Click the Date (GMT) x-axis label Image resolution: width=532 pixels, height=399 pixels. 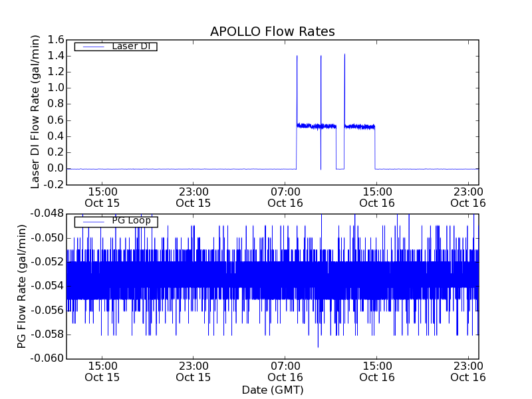(273, 390)
